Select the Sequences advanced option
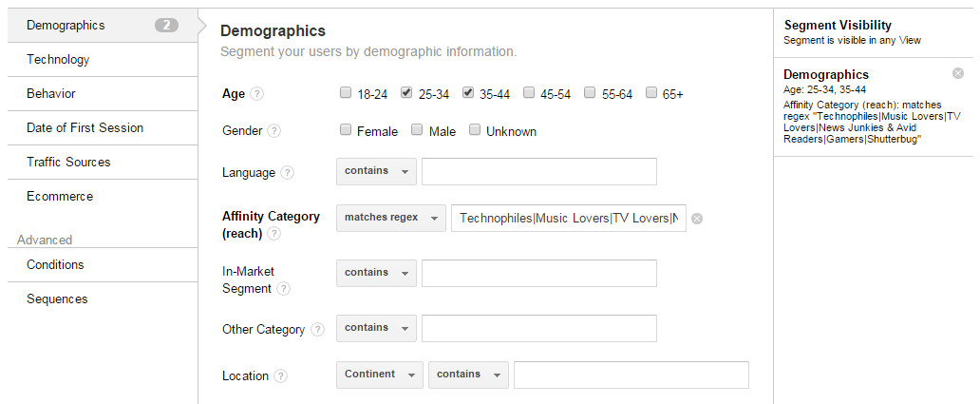The width and height of the screenshot is (980, 404). 57,298
